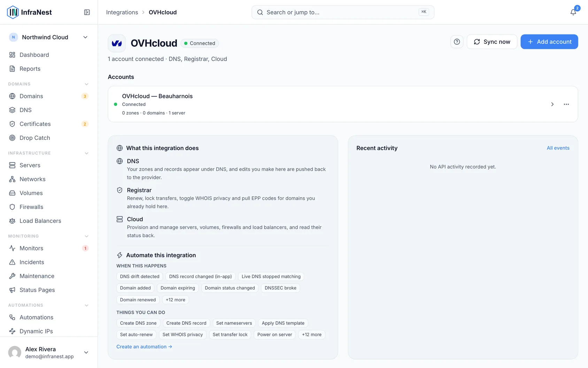The height and width of the screenshot is (368, 588).
Task: Click the Set nameservers chip
Action: (x=234, y=323)
